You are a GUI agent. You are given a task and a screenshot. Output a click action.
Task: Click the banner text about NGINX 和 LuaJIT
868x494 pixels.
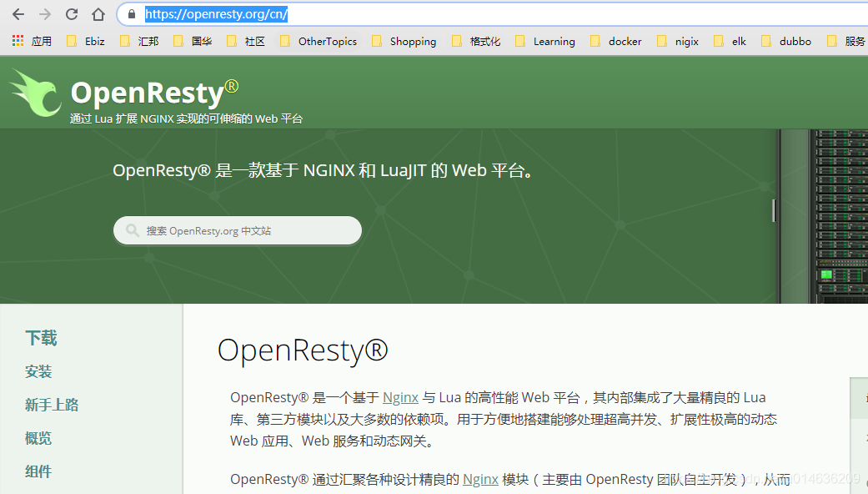point(324,170)
